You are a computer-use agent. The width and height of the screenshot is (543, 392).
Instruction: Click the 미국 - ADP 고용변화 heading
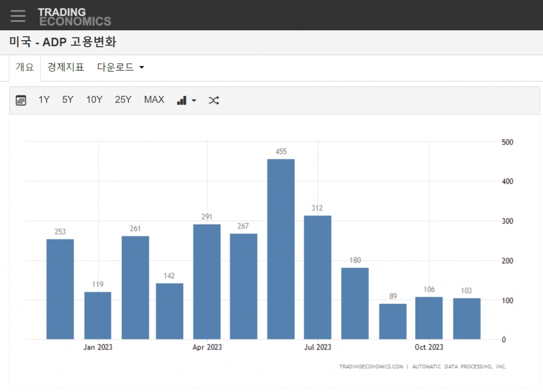[63, 42]
